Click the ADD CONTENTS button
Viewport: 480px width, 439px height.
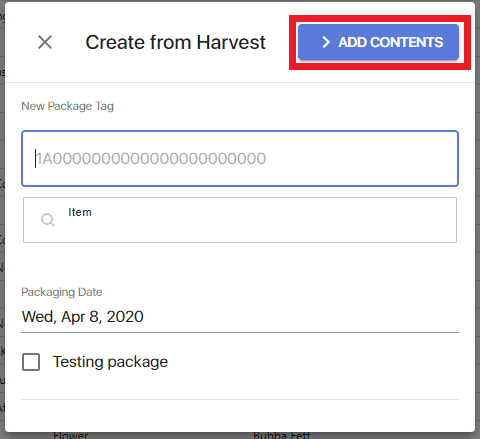(x=378, y=42)
